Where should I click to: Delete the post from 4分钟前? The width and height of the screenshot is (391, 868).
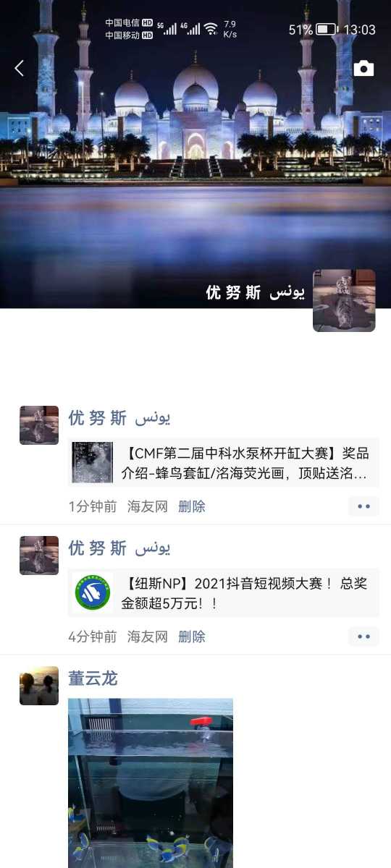pos(192,637)
